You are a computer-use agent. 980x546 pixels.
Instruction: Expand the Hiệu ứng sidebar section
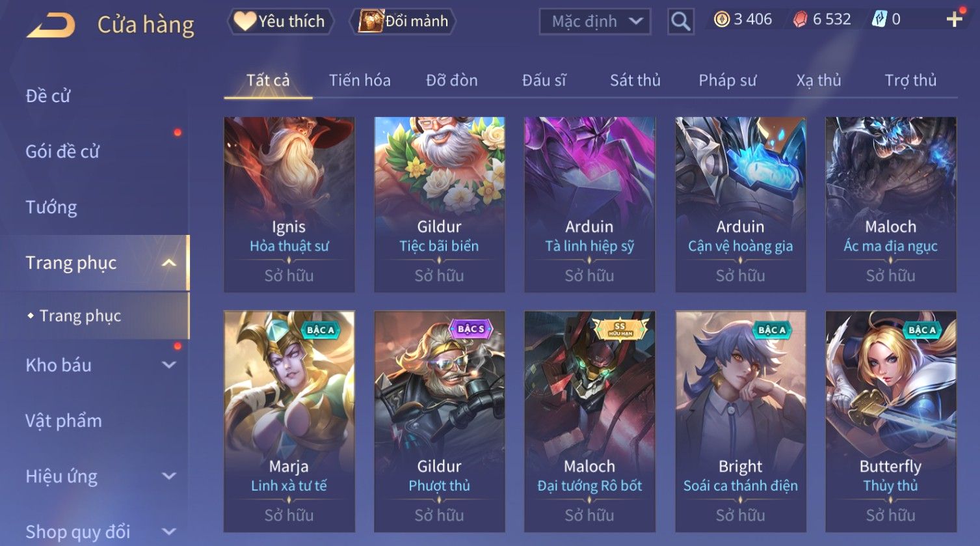169,476
